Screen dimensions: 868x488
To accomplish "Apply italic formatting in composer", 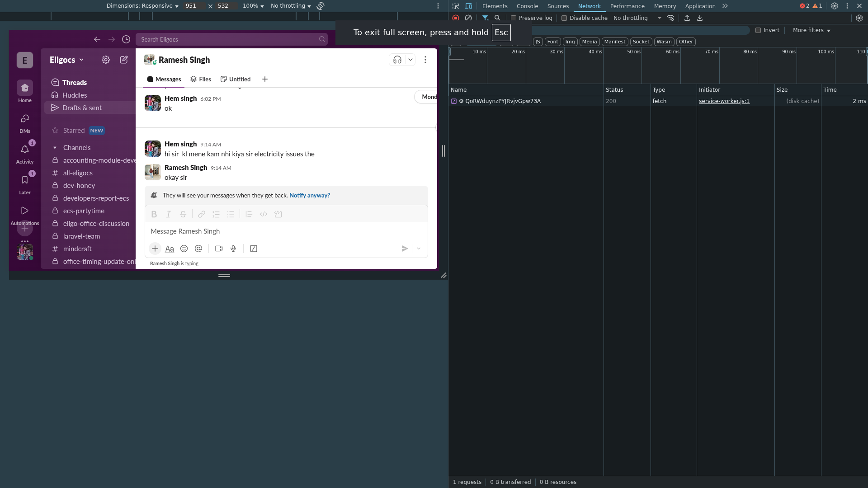I will click(x=169, y=214).
